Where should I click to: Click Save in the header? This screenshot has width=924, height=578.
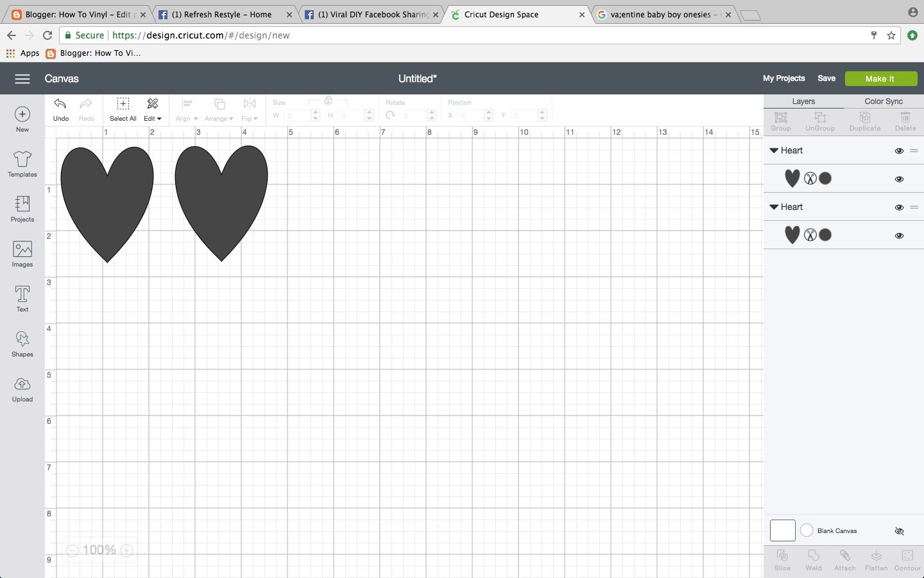(826, 78)
